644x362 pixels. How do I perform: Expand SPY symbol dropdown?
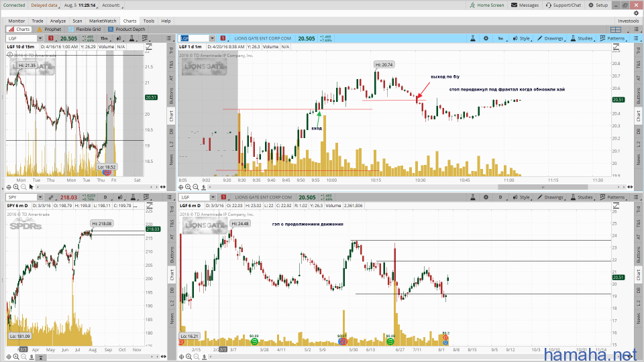tap(40, 197)
